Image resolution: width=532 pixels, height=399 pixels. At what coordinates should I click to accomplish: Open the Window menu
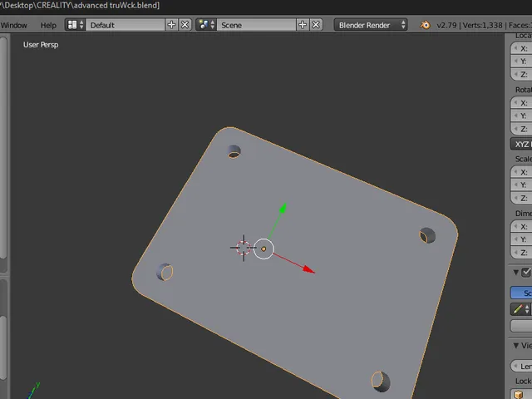[x=13, y=25]
